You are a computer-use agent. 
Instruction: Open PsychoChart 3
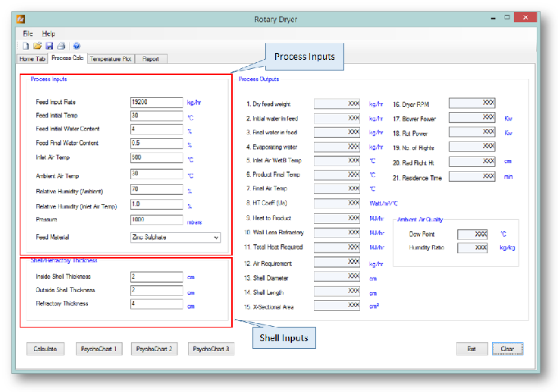[211, 349]
